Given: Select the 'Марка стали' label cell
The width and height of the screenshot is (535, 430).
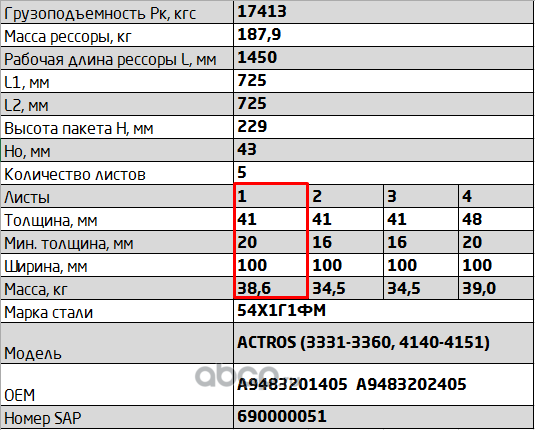Looking at the screenshot, I should point(117,311).
